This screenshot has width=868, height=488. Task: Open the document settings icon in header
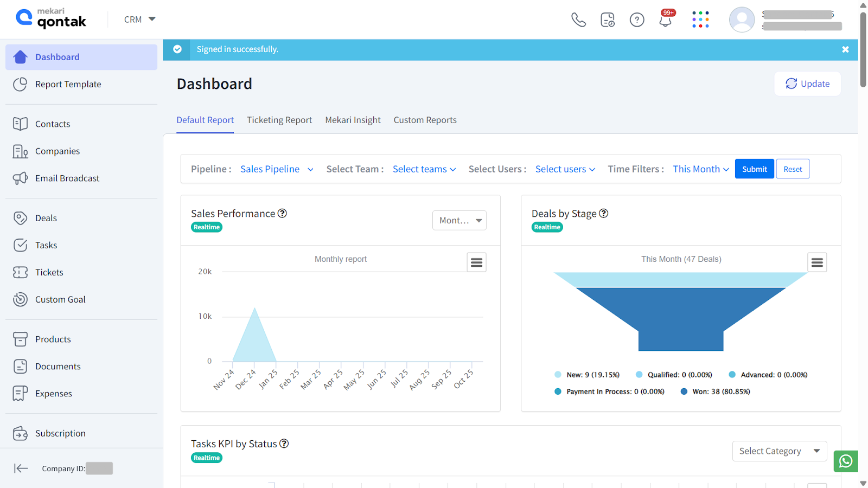(x=608, y=20)
